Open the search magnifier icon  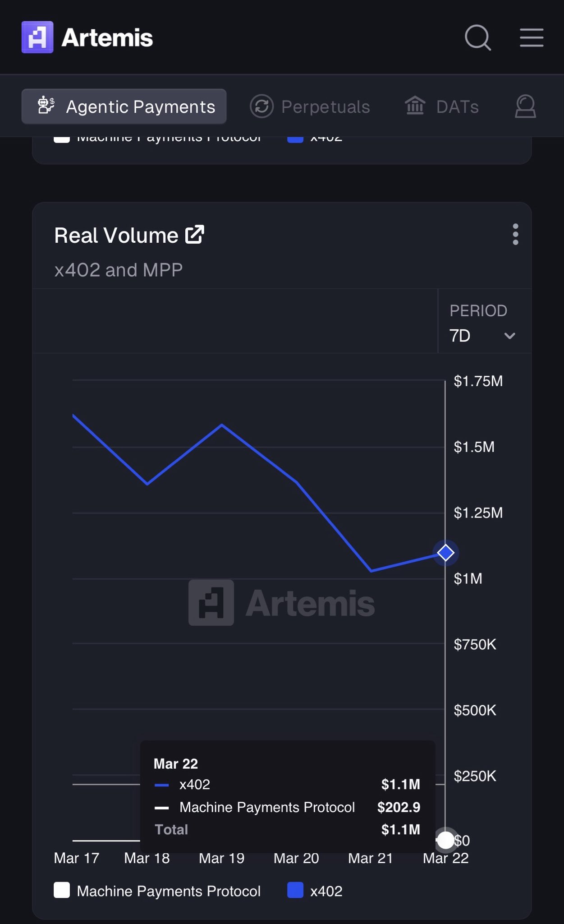point(477,37)
